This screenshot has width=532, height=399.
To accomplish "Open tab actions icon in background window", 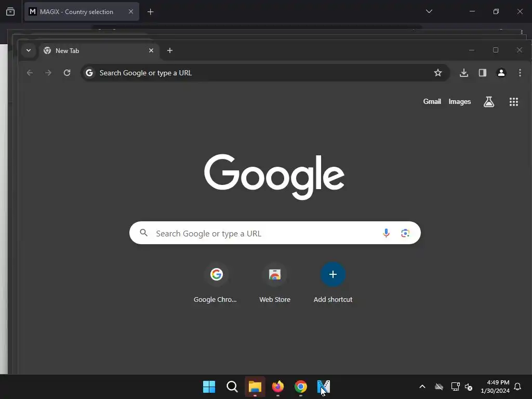I will pos(10,11).
